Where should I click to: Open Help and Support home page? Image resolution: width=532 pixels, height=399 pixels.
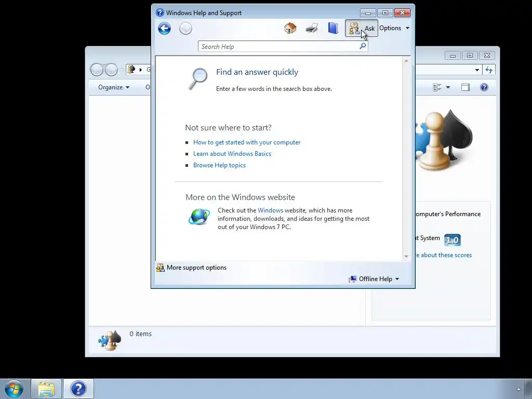click(x=290, y=28)
